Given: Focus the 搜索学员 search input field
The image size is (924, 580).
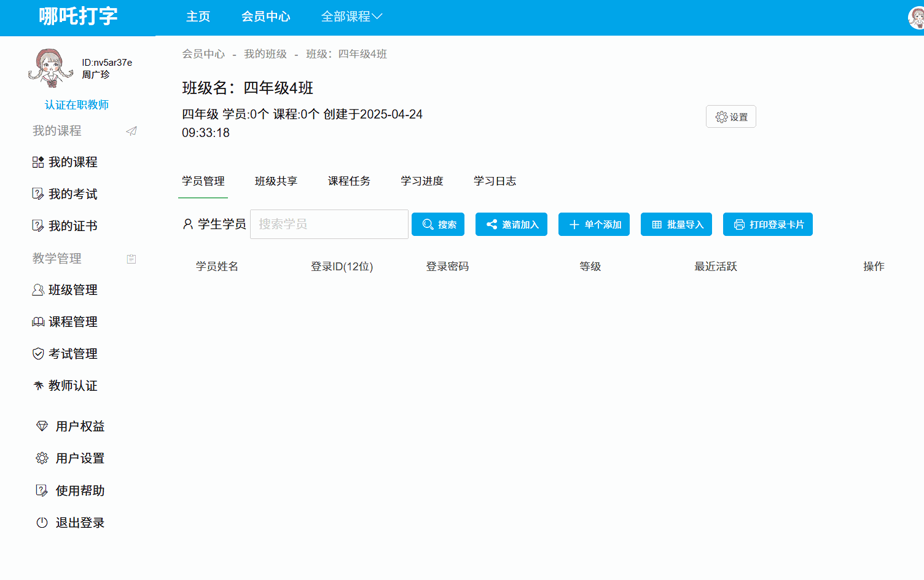Looking at the screenshot, I should pos(329,224).
